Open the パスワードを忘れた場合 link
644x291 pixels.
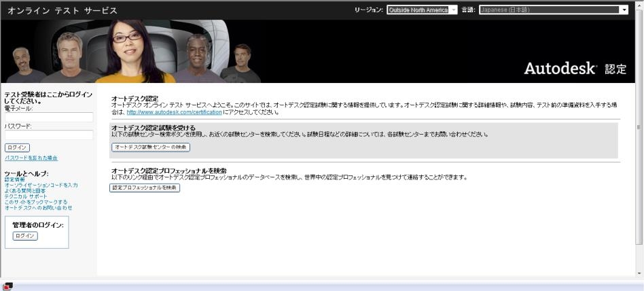31,158
